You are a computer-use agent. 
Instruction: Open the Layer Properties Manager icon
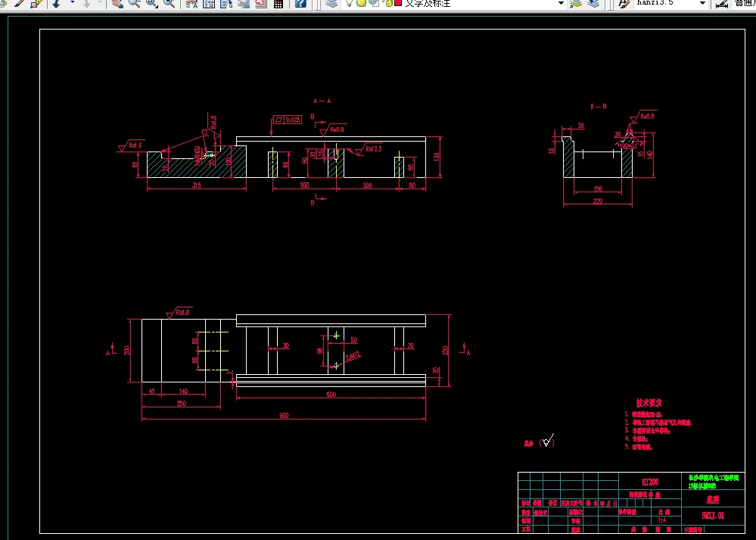[x=331, y=3]
